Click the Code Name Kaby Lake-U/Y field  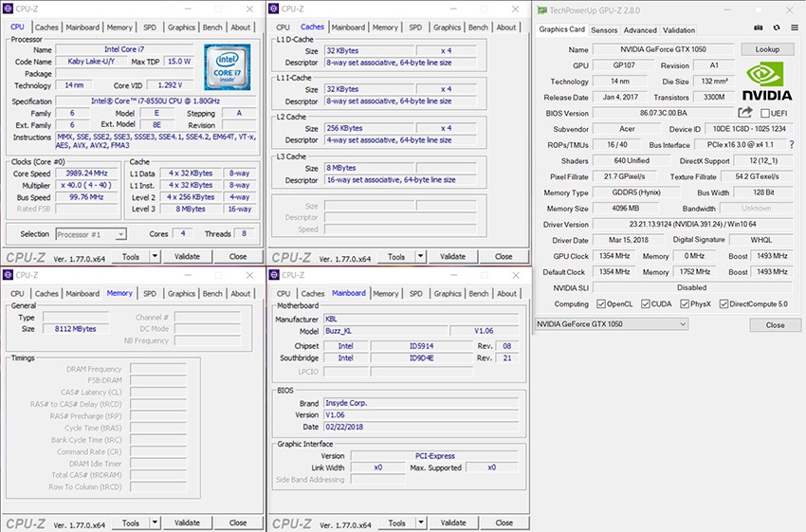pyautogui.click(x=91, y=62)
